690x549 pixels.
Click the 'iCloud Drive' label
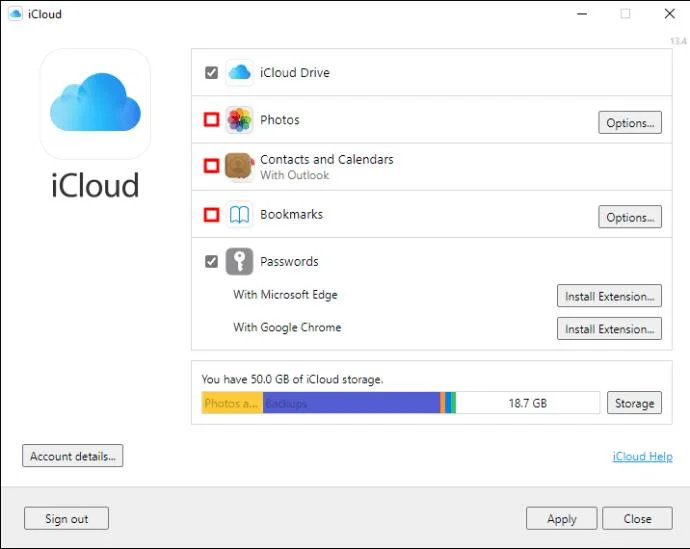(x=295, y=73)
